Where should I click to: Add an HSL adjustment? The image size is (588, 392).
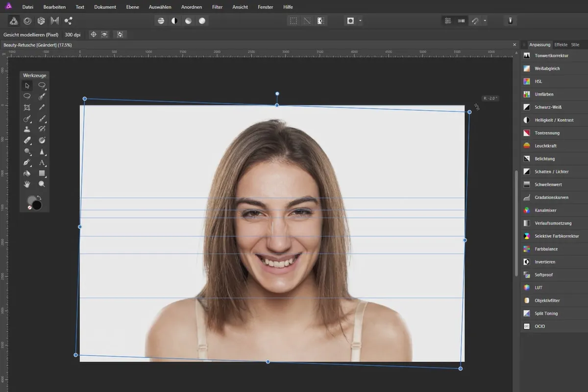(x=554, y=81)
